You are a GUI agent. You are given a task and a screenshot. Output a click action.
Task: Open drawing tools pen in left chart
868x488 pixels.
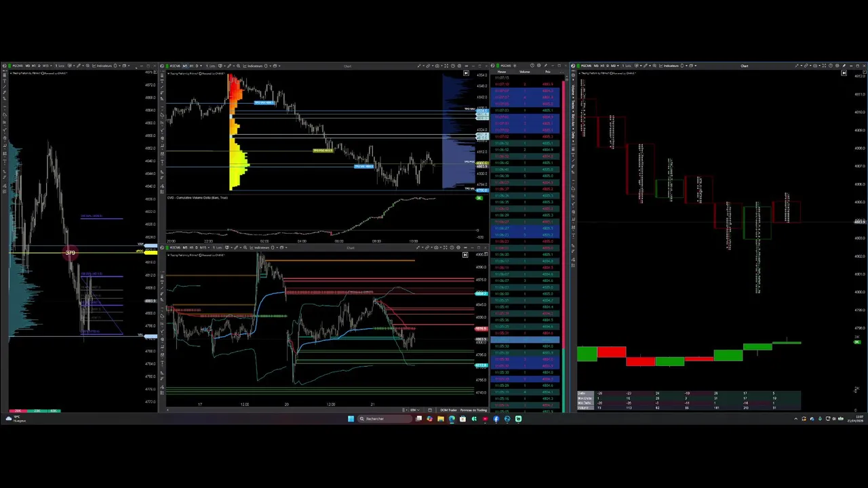click(x=78, y=66)
